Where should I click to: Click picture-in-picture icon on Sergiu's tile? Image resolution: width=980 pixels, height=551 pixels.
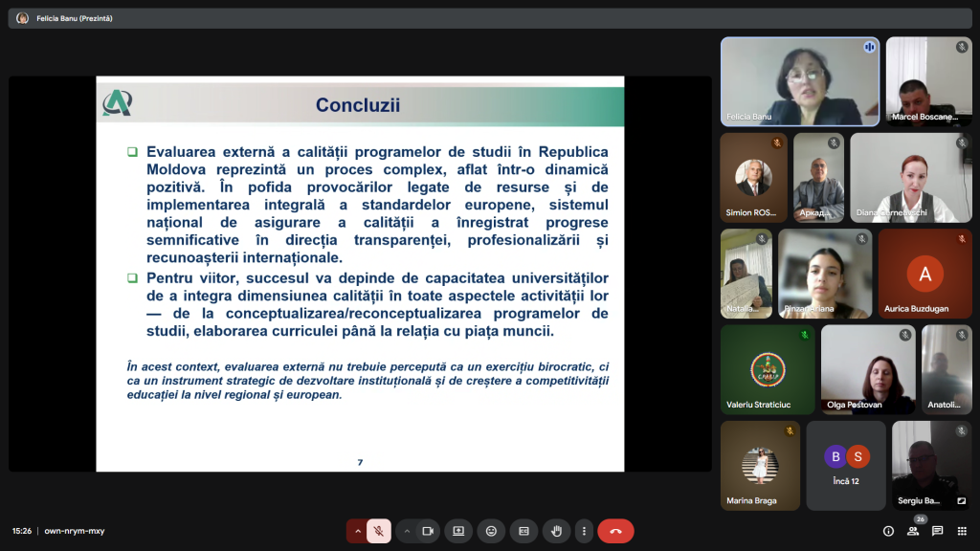pos(962,500)
